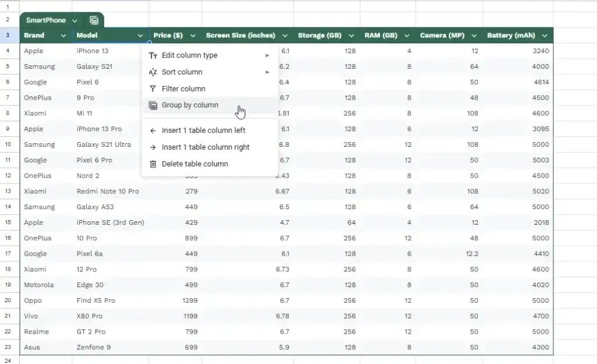Click the GT 2 Pro model cell
Image resolution: width=597 pixels, height=364 pixels.
[110, 331]
